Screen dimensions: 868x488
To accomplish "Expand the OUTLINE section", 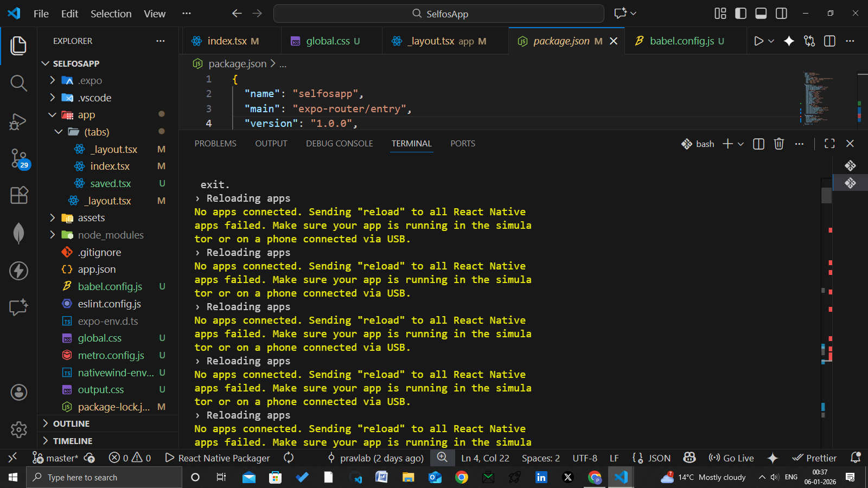I will pos(71,424).
